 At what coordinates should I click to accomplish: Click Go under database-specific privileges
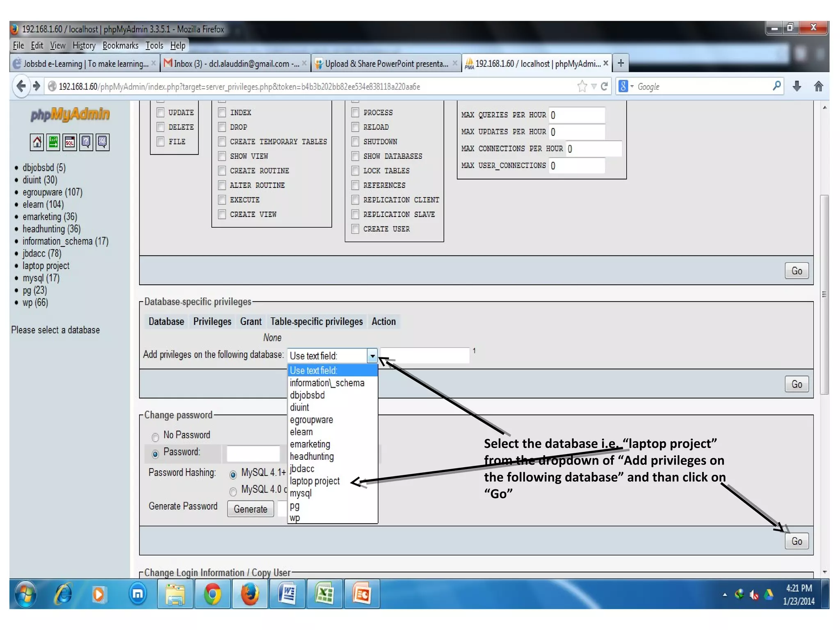point(797,384)
